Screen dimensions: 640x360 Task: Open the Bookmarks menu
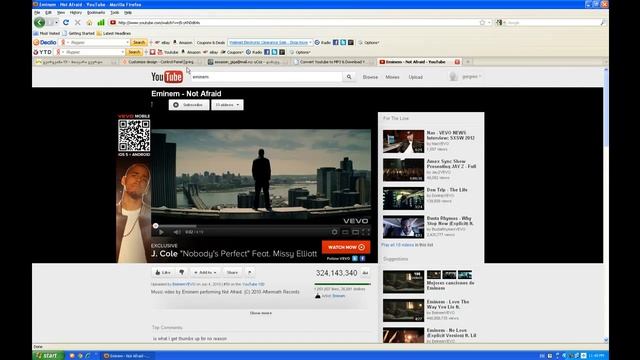(x=96, y=13)
